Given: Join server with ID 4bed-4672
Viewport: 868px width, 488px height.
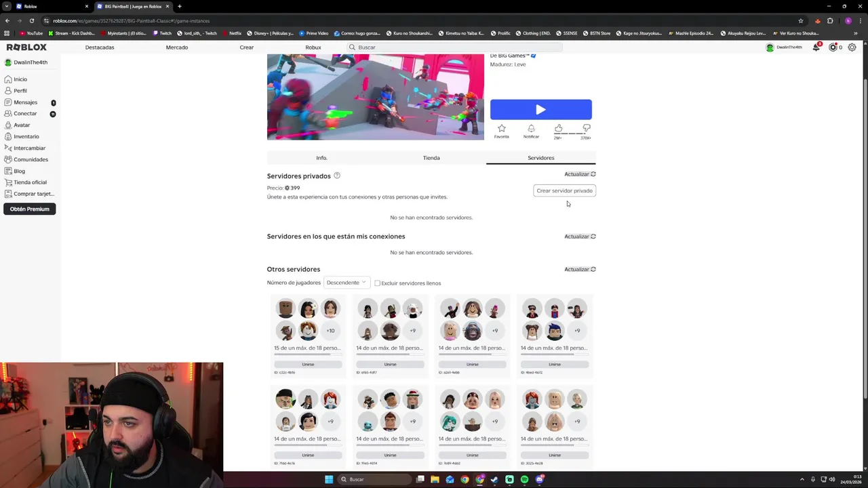Looking at the screenshot, I should [x=555, y=364].
